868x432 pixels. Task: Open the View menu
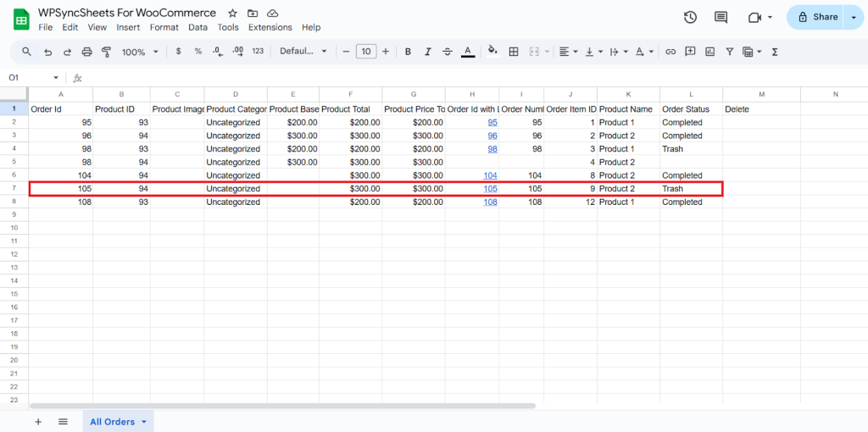[x=97, y=27]
